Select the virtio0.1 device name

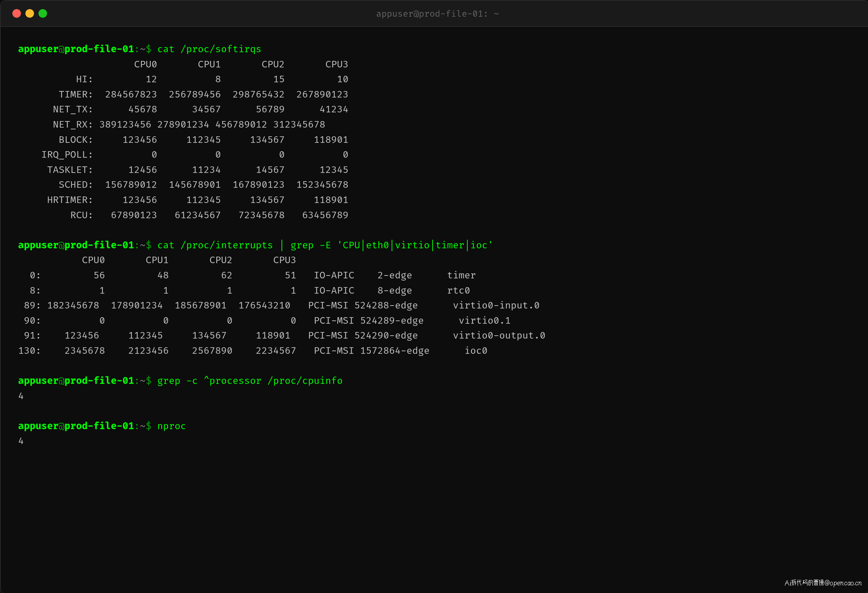pyautogui.click(x=485, y=320)
